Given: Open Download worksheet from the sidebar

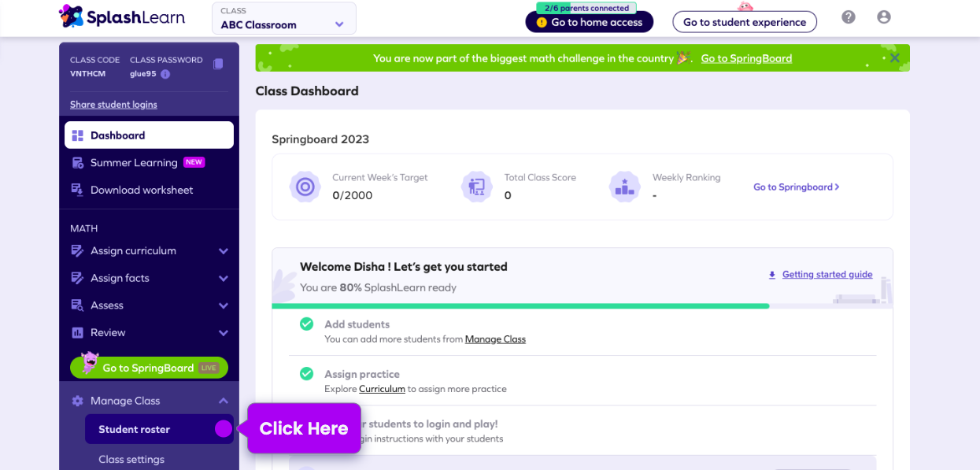Looking at the screenshot, I should pyautogui.click(x=142, y=190).
